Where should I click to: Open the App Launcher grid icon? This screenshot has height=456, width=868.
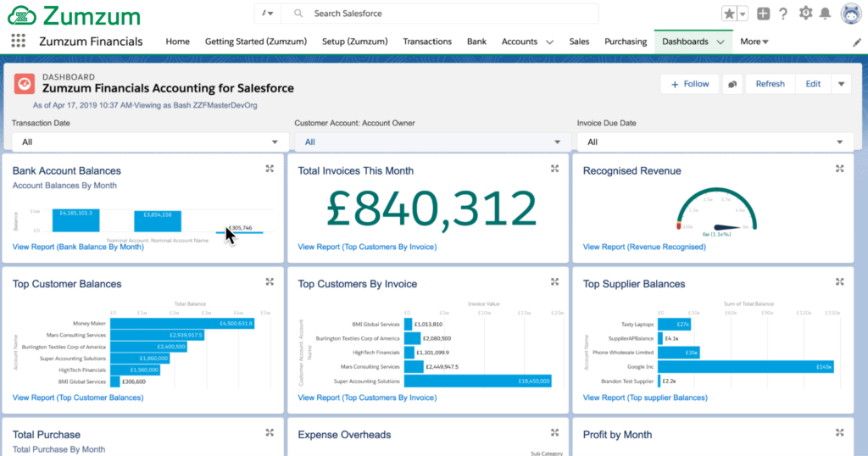[x=19, y=41]
